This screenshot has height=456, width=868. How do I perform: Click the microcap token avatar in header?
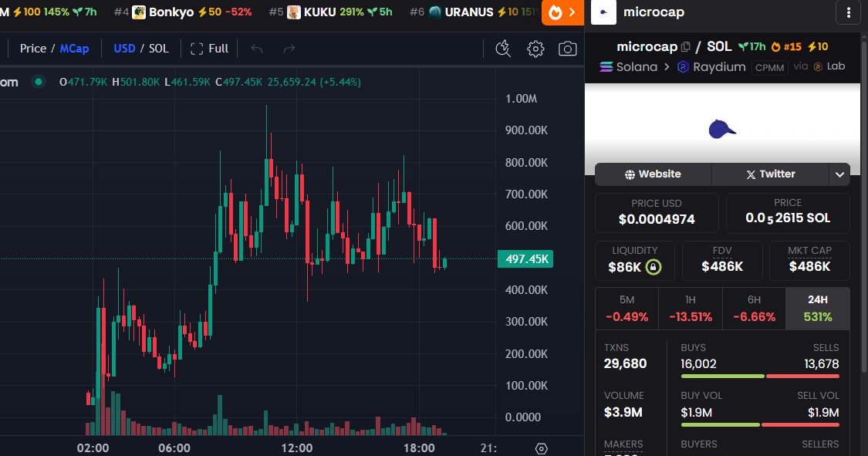[x=603, y=12]
